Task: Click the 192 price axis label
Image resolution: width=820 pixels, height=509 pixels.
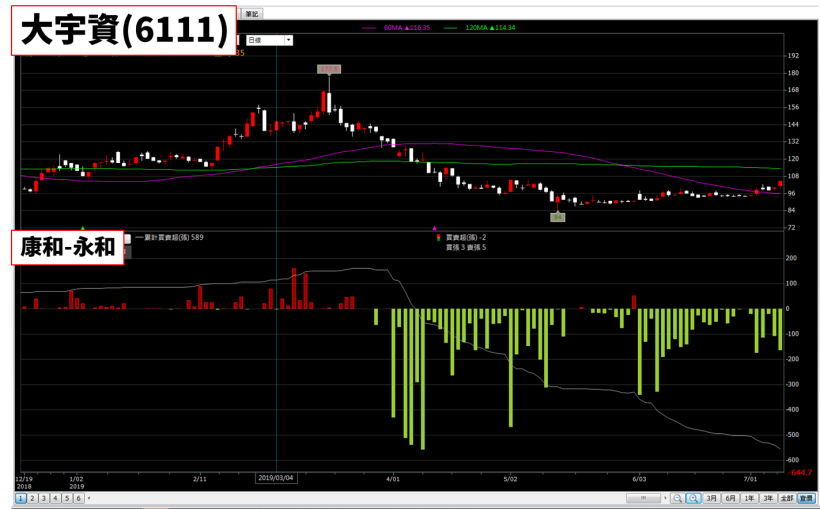Action: (793, 55)
